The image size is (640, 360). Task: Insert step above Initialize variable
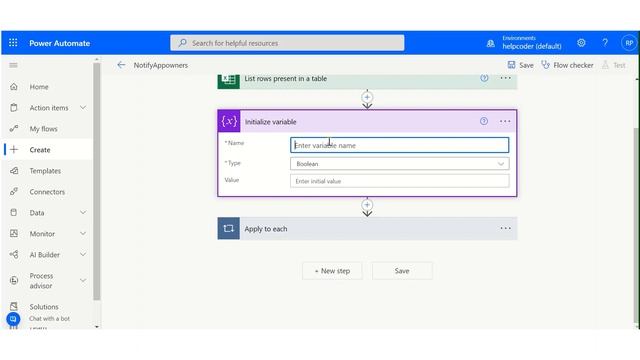click(x=367, y=97)
